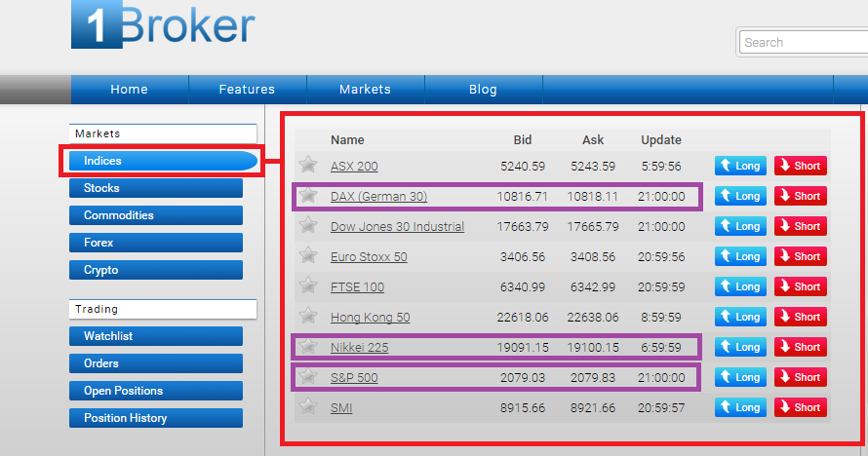Image resolution: width=868 pixels, height=456 pixels.
Task: Sell Short on S&P 500
Action: [801, 377]
